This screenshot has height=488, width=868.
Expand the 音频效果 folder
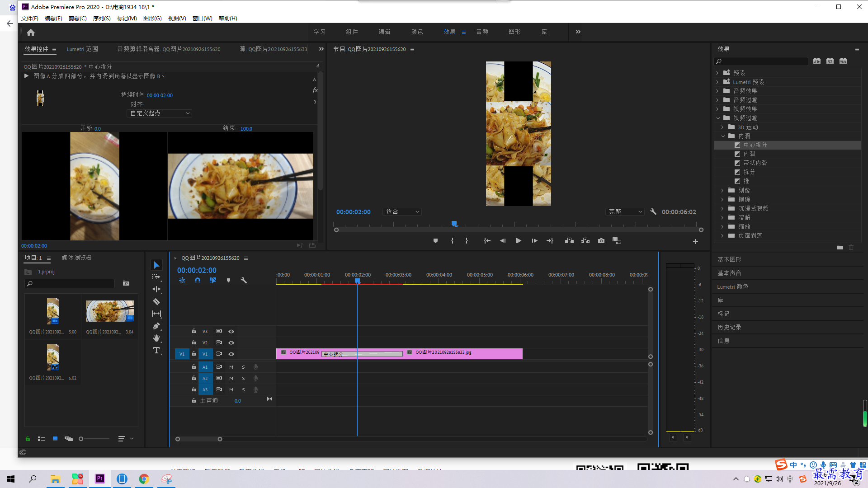point(717,91)
